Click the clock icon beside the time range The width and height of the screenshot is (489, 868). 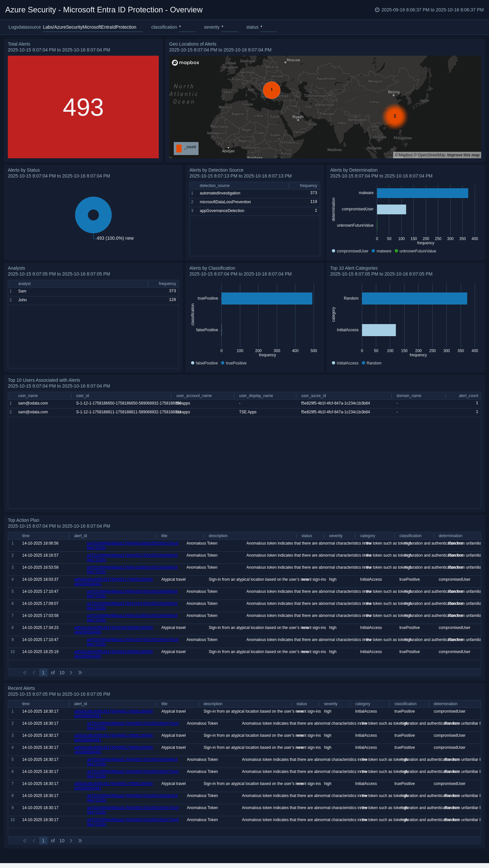pyautogui.click(x=377, y=10)
